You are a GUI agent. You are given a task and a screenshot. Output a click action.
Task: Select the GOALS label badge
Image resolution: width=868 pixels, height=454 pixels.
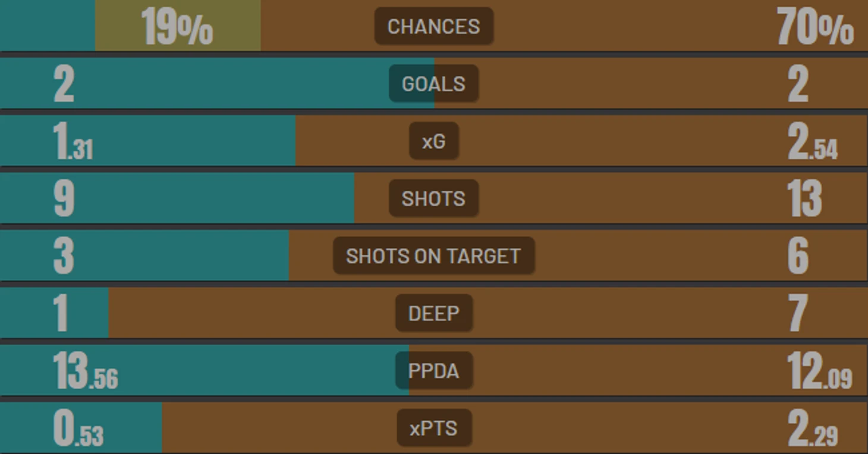[x=433, y=84]
